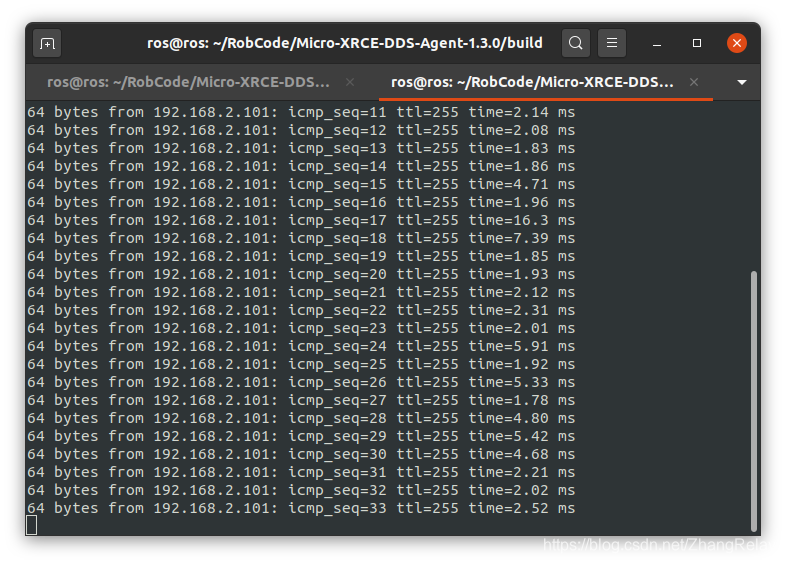Click the icmp_seq=19 ping line
This screenshot has width=786, height=564.
(x=301, y=257)
